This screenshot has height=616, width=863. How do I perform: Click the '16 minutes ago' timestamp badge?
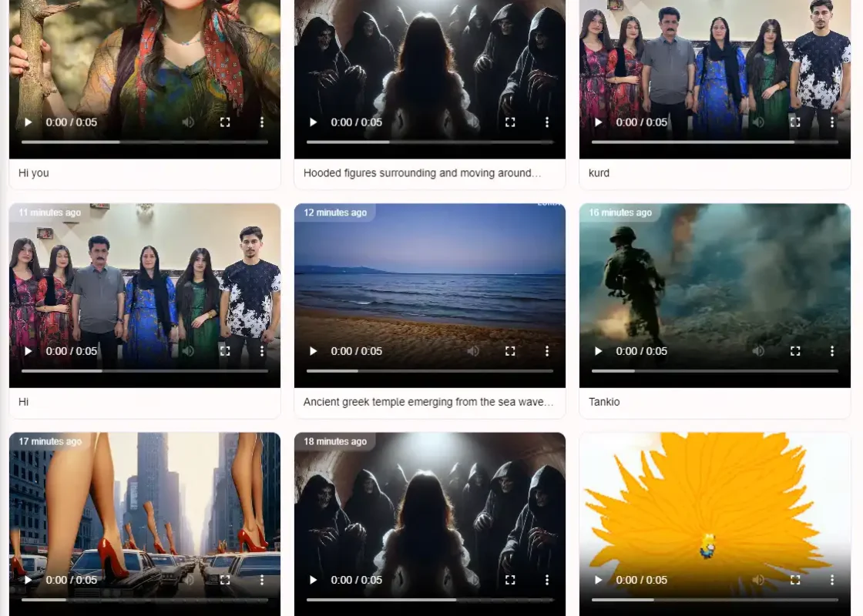tap(620, 213)
